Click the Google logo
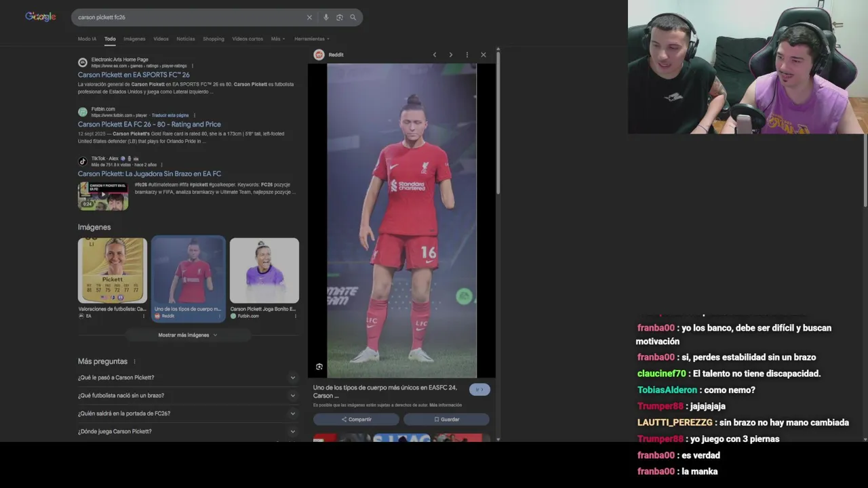 pyautogui.click(x=41, y=17)
